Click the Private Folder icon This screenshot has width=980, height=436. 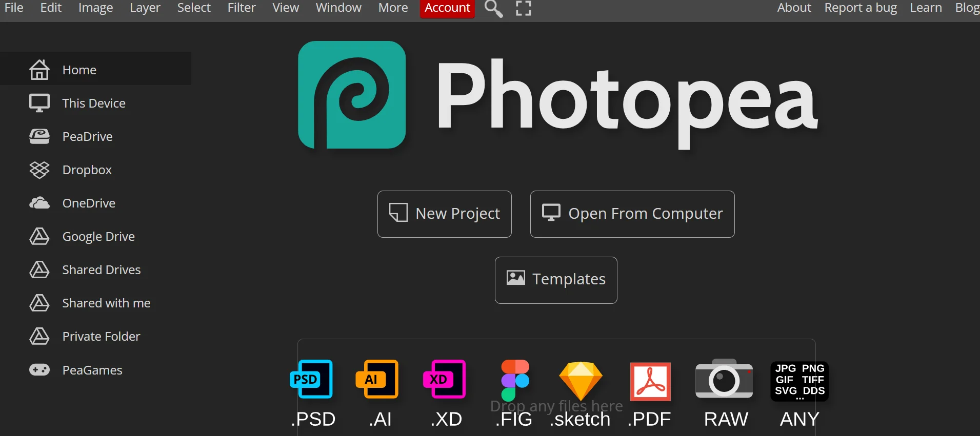(39, 336)
